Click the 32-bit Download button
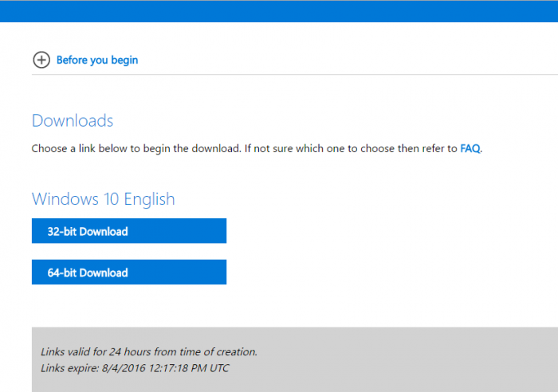Screen dimensions: 558x392 coord(129,231)
